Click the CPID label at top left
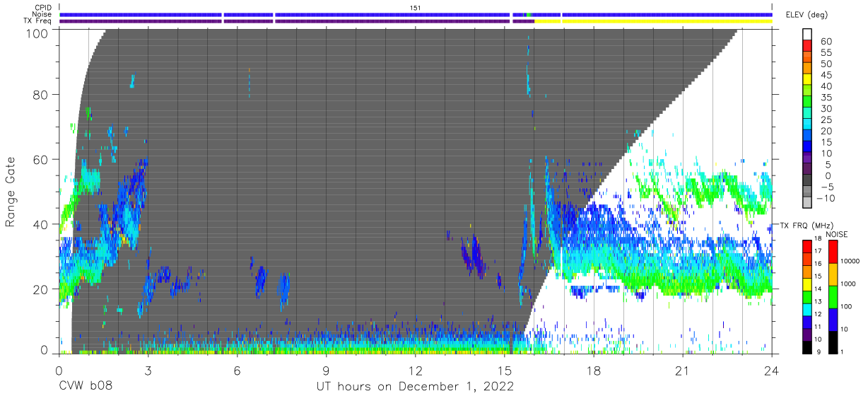 (42, 8)
